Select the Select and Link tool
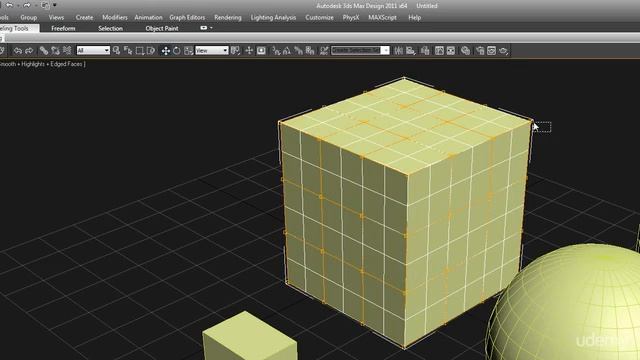The image size is (640, 360). point(44,51)
